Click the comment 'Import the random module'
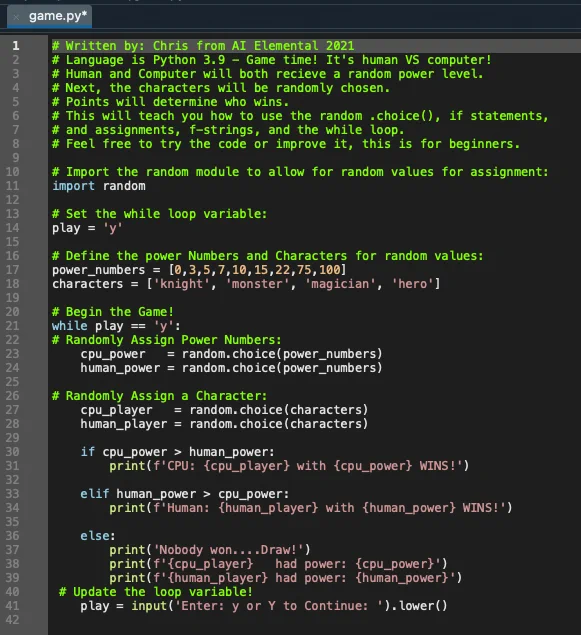Viewport: 581px width, 635px height. coord(300,172)
